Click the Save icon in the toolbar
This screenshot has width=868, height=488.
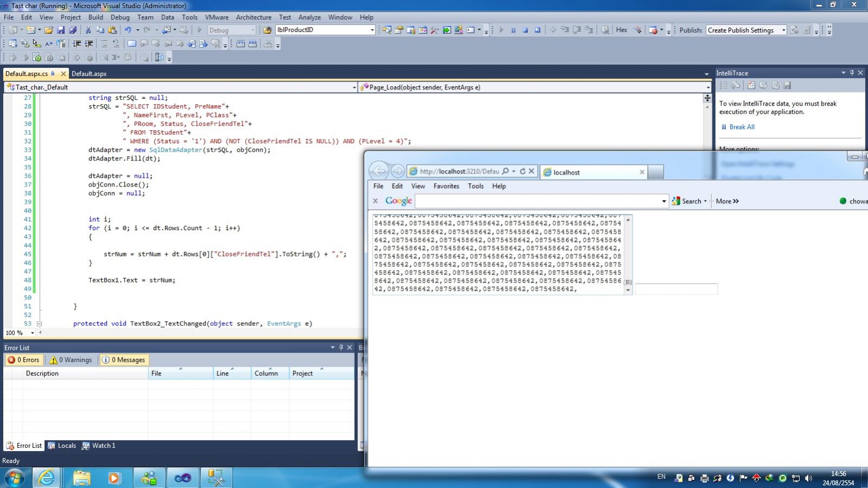pyautogui.click(x=61, y=30)
